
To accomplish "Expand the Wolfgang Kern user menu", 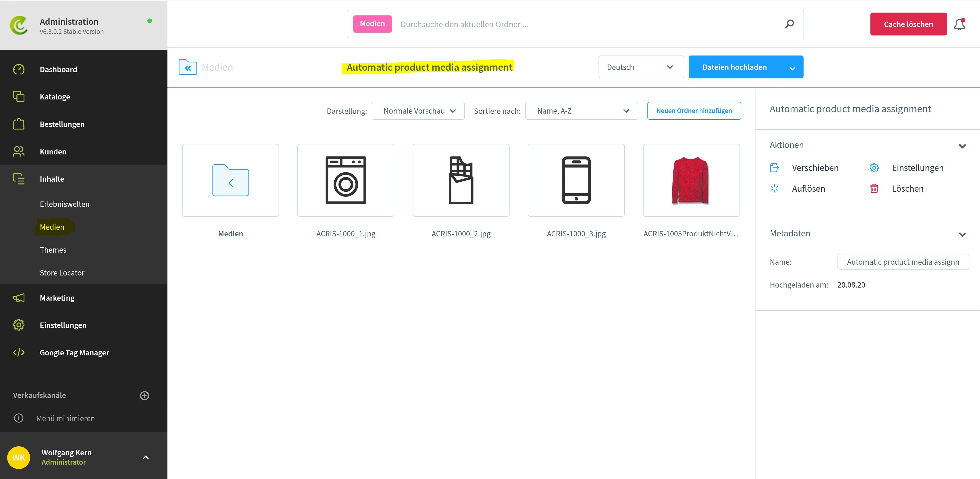I will (146, 457).
